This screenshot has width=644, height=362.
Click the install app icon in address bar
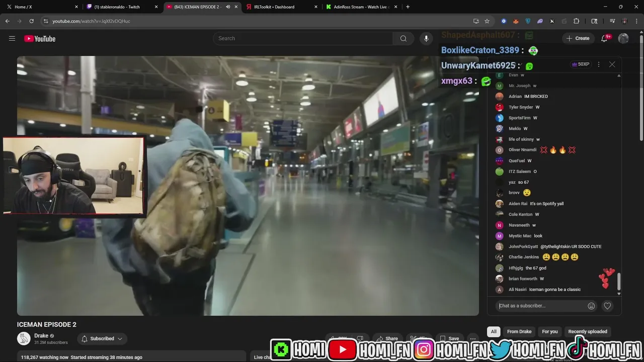click(x=476, y=21)
